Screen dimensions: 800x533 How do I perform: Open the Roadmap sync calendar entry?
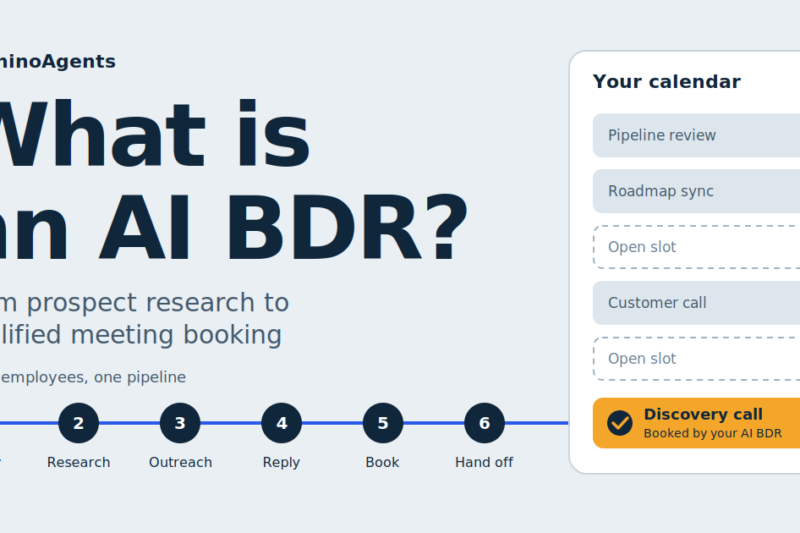696,191
